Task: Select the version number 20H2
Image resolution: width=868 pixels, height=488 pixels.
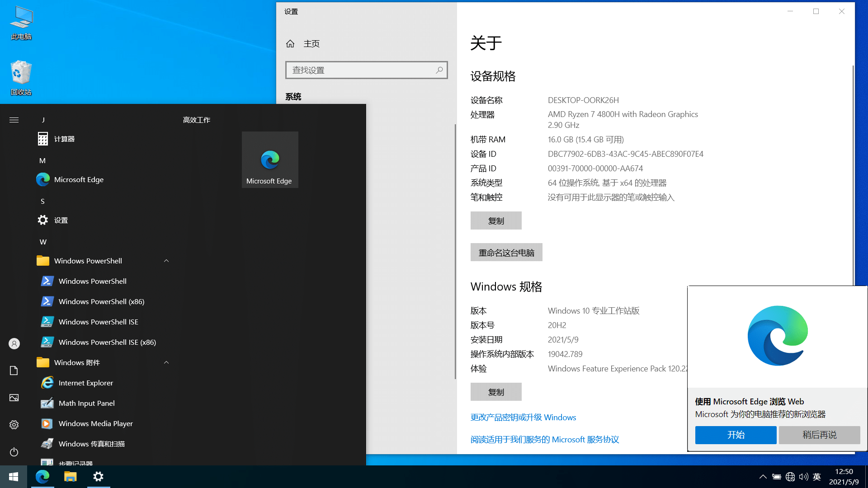Action: pos(557,325)
